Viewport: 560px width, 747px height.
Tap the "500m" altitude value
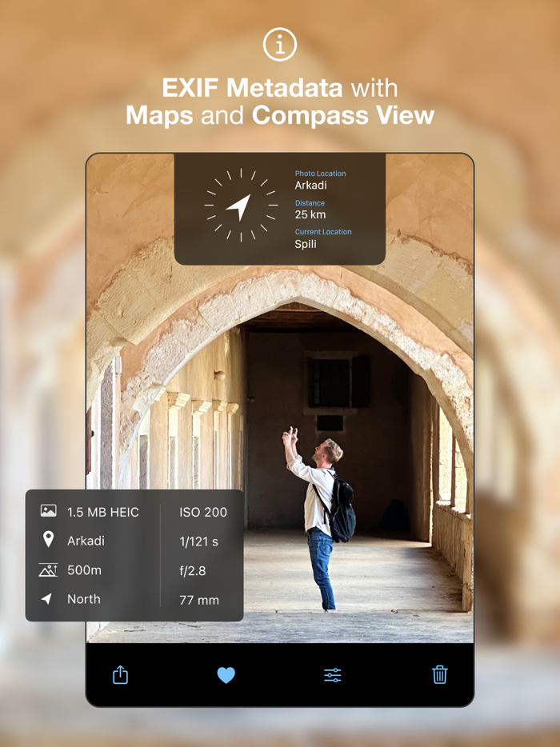pyautogui.click(x=84, y=570)
